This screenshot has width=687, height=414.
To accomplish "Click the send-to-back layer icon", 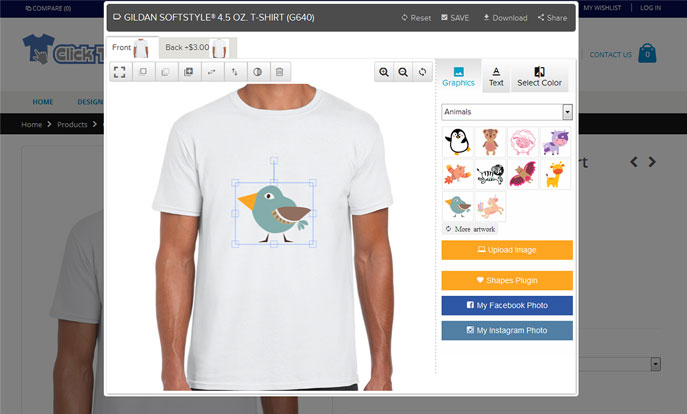I will click(x=166, y=72).
